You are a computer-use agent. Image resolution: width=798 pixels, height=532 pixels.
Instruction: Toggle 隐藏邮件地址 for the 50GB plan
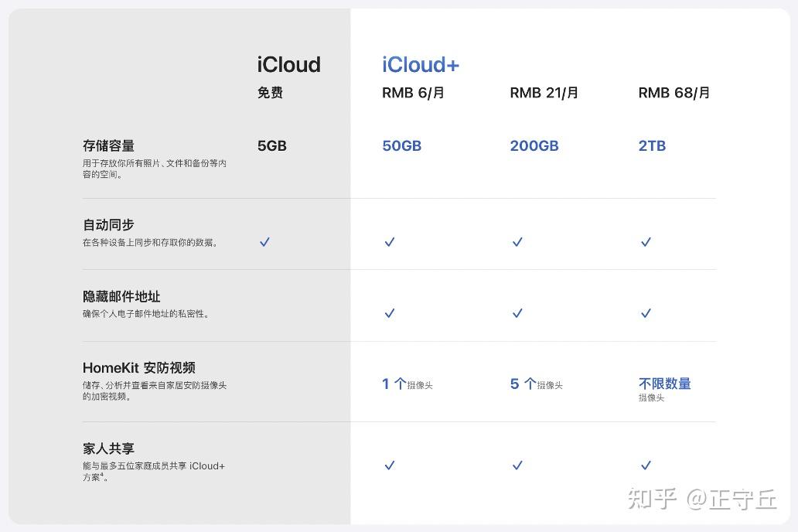click(389, 313)
